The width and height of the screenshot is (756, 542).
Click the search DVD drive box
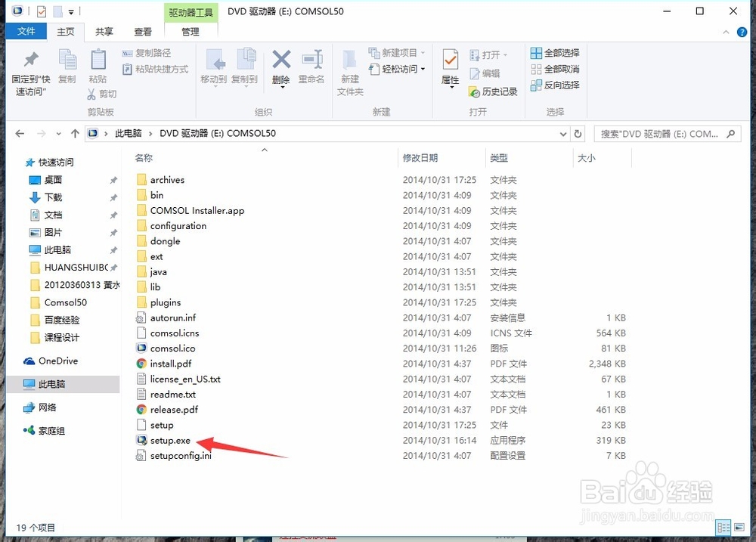coord(668,134)
